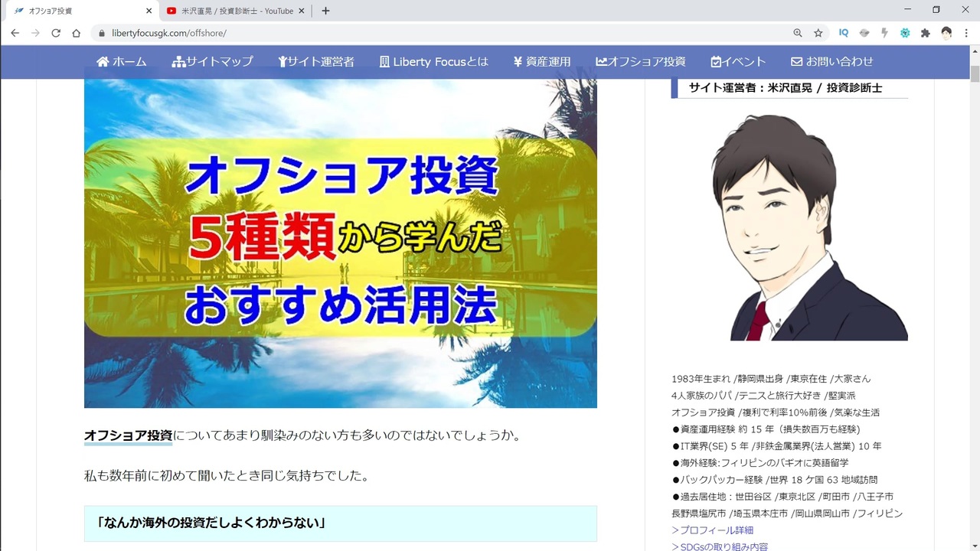Open the Chrome profile avatar icon

point(946,33)
